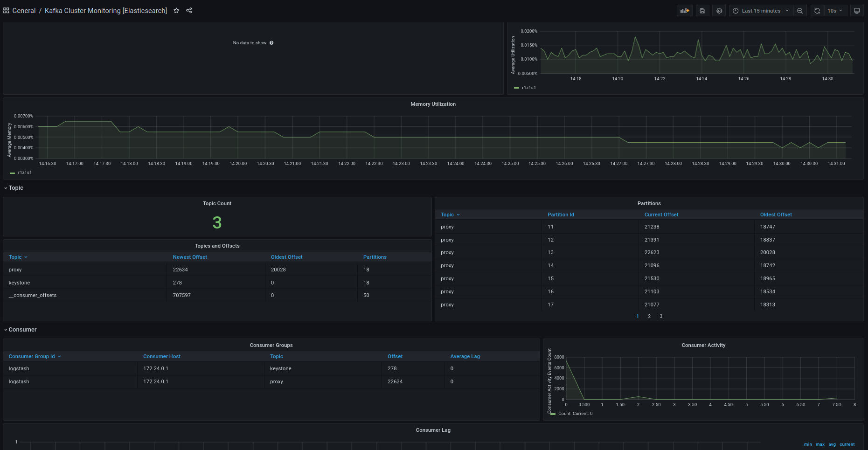
Task: Open the General folder breadcrumb
Action: 24,11
